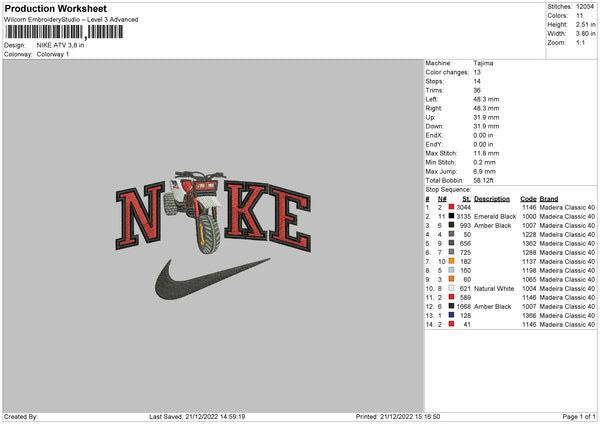Pick the orange swatch with code 1065
This screenshot has width=600, height=424.
452,279
